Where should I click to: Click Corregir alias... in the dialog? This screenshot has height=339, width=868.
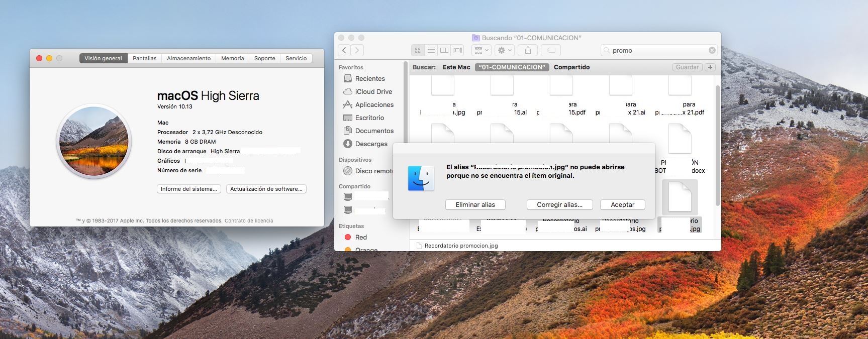coord(559,204)
